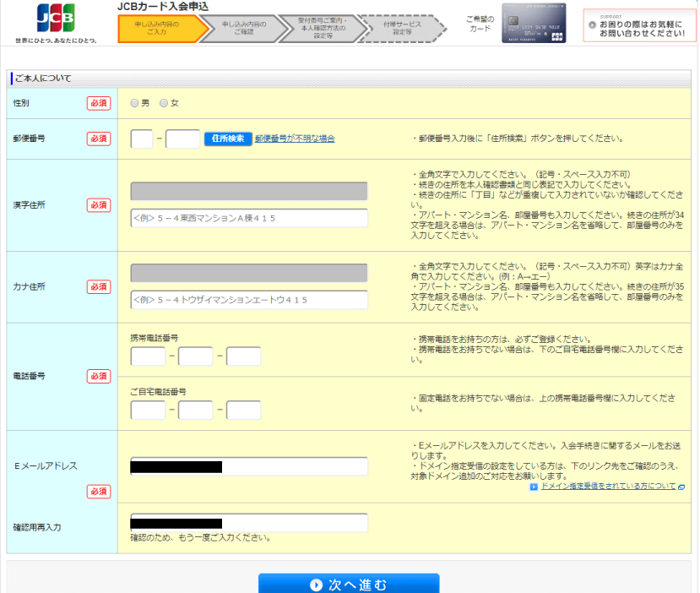Click the second postal code field
This screenshot has width=700, height=593.
(182, 139)
